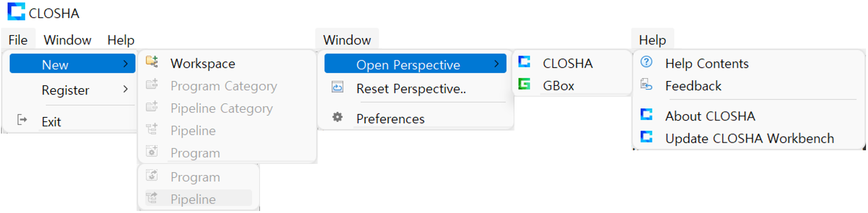The height and width of the screenshot is (213, 868).
Task: Click the Workspace icon in New submenu
Action: 152,62
